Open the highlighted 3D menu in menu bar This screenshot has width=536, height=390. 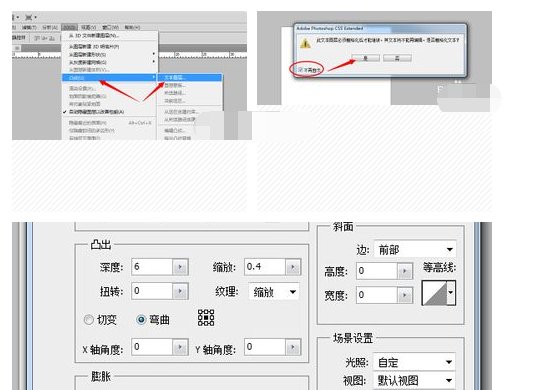point(70,27)
